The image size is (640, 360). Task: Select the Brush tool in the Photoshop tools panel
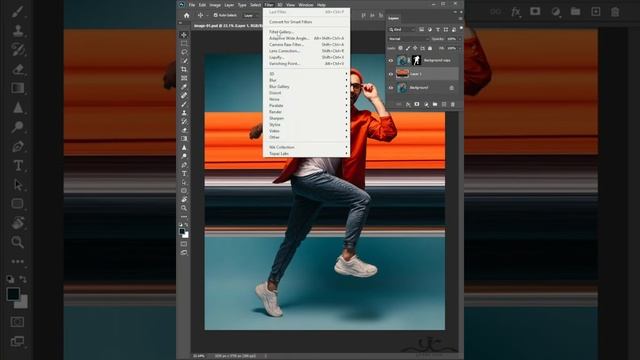coord(184,104)
